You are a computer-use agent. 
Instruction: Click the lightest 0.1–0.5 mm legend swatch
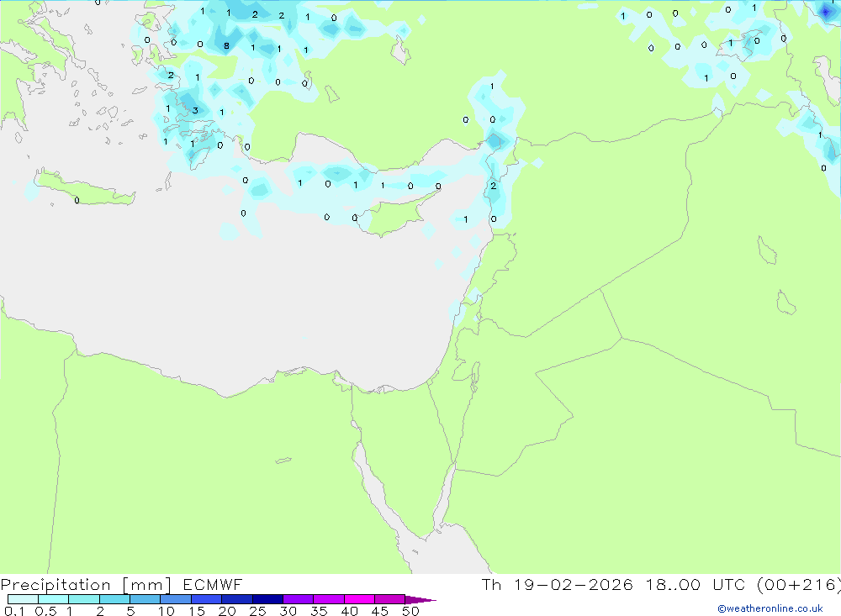[x=23, y=599]
